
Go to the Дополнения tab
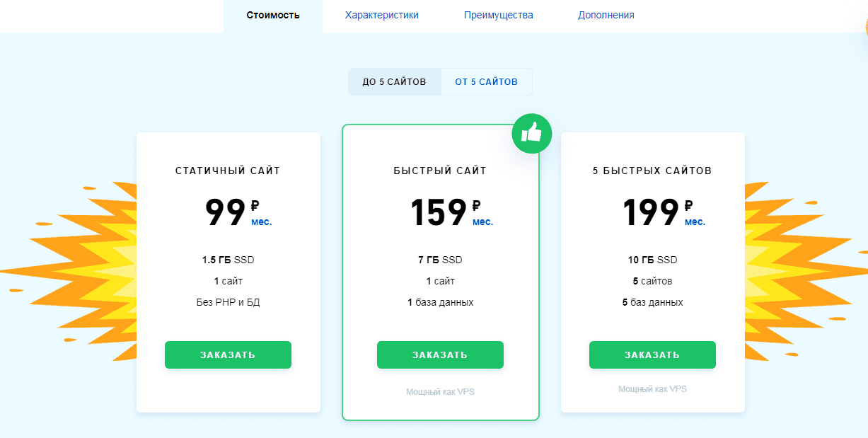tap(606, 14)
